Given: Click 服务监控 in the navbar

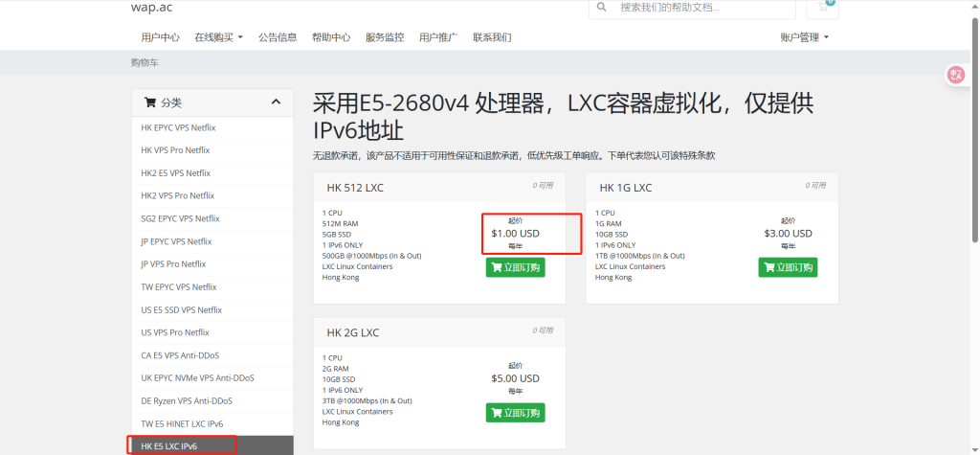Looking at the screenshot, I should (x=385, y=37).
